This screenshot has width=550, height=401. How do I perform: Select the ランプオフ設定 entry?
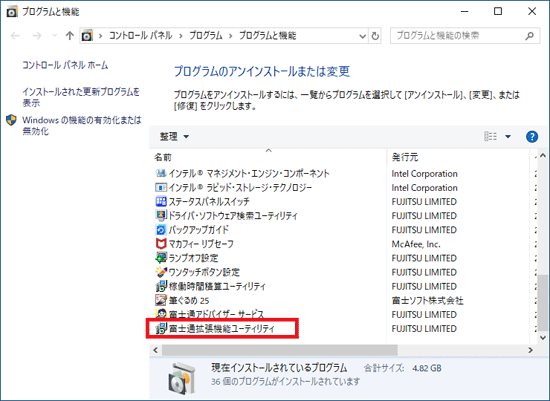click(194, 258)
